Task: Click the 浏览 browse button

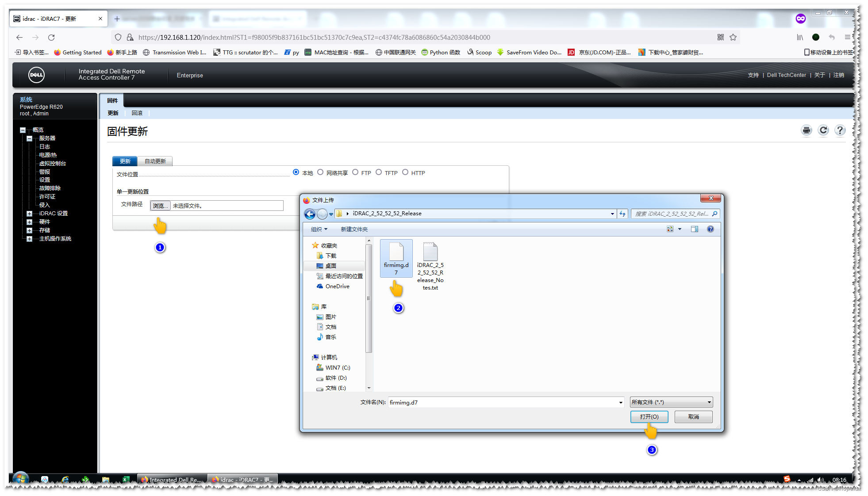Action: (x=160, y=206)
